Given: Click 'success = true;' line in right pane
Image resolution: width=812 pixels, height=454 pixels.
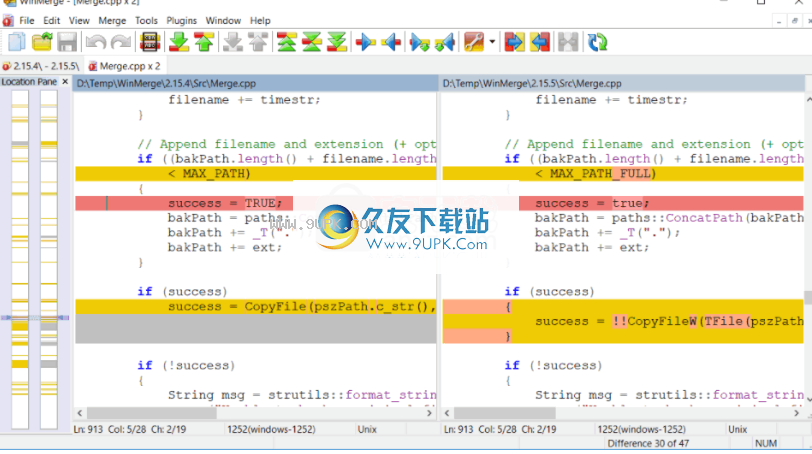Looking at the screenshot, I should pyautogui.click(x=592, y=203).
